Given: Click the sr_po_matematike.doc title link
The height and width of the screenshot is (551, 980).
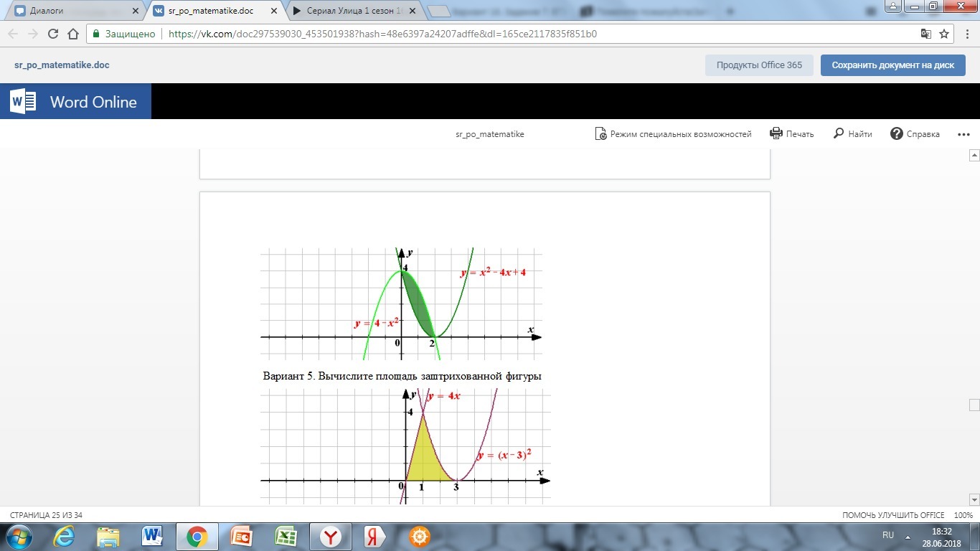Looking at the screenshot, I should [x=62, y=65].
